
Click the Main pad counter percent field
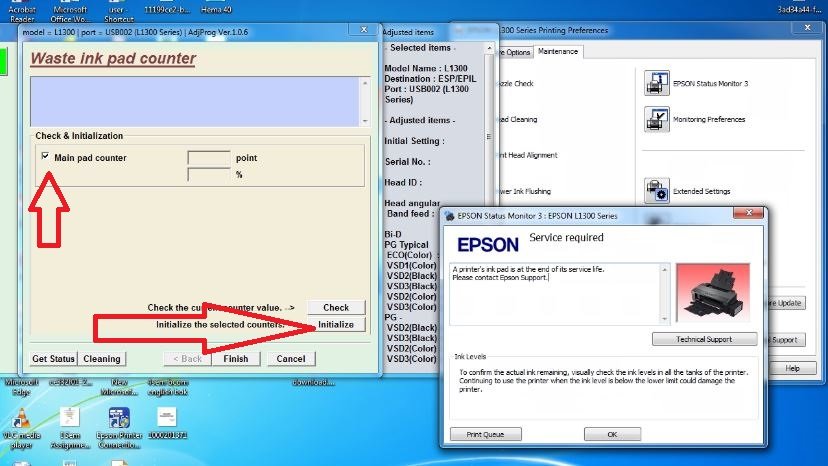coord(209,174)
